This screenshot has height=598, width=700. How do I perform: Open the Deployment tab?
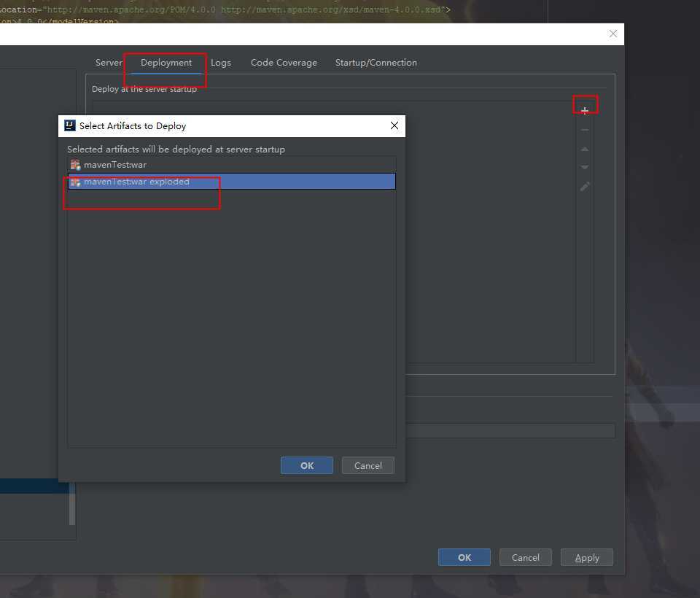(x=166, y=63)
